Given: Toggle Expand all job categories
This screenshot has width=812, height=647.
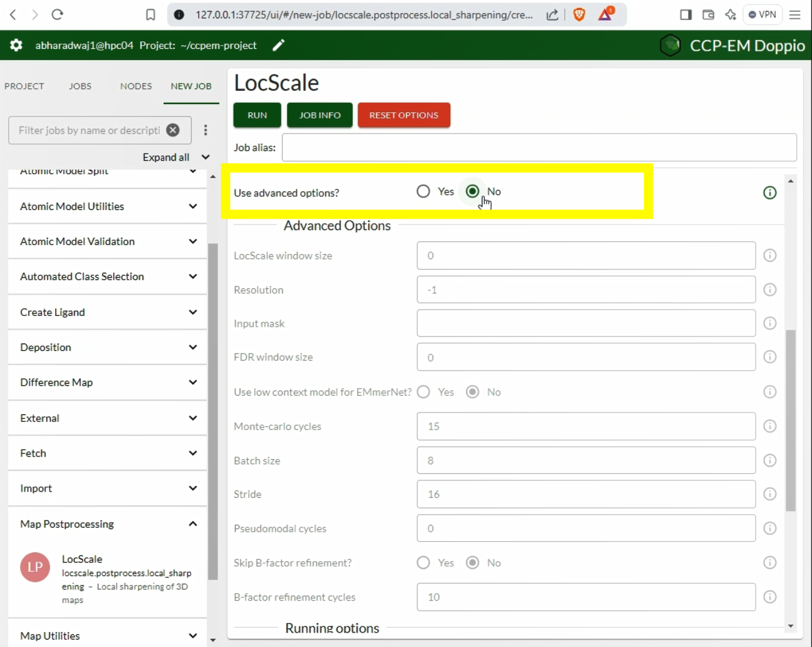Looking at the screenshot, I should (176, 157).
